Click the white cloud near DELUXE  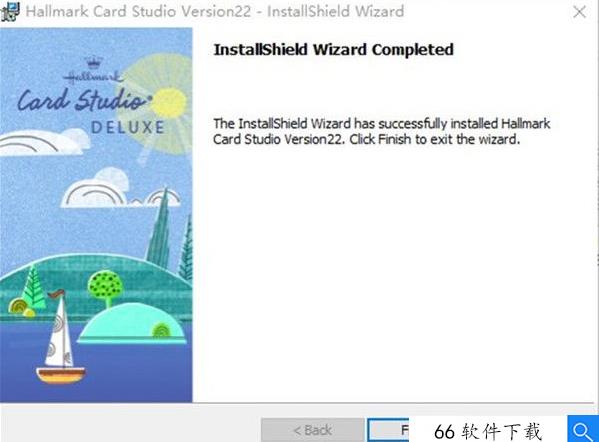[44, 142]
